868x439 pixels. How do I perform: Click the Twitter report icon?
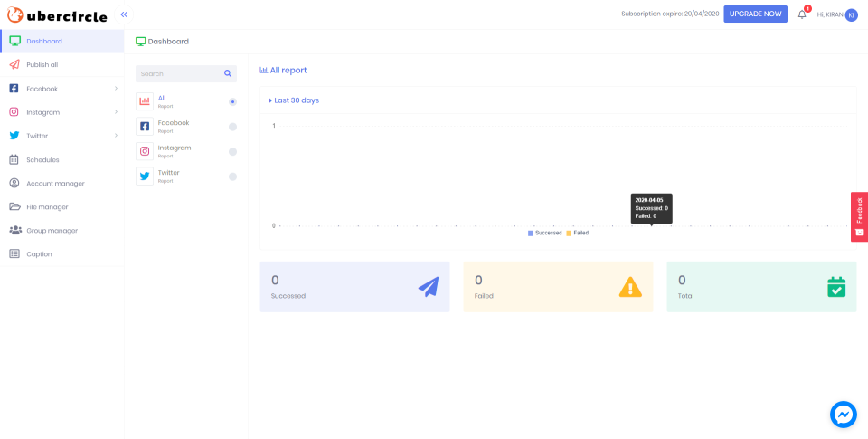(145, 177)
